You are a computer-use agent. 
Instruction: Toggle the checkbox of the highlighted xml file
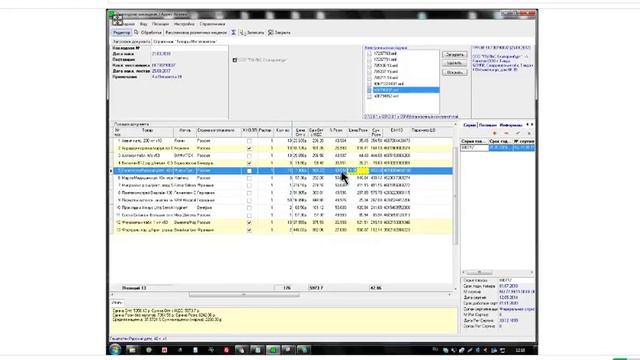(x=369, y=90)
